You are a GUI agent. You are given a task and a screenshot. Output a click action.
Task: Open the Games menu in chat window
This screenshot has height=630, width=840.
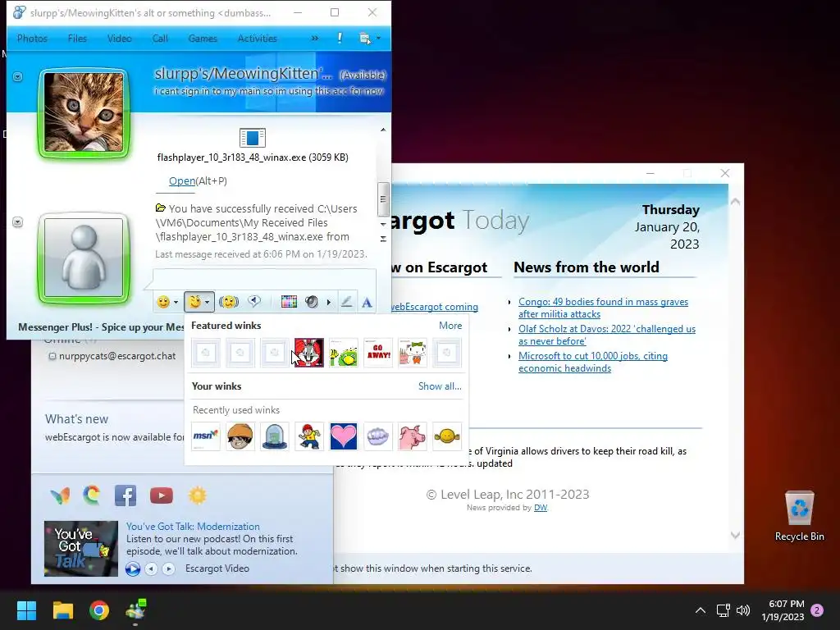pos(203,39)
